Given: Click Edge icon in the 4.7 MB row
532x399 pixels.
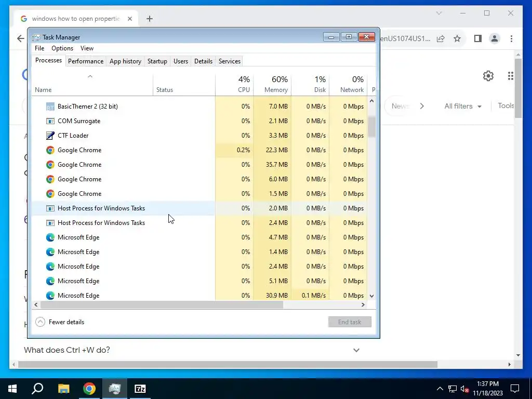Looking at the screenshot, I should tap(50, 237).
